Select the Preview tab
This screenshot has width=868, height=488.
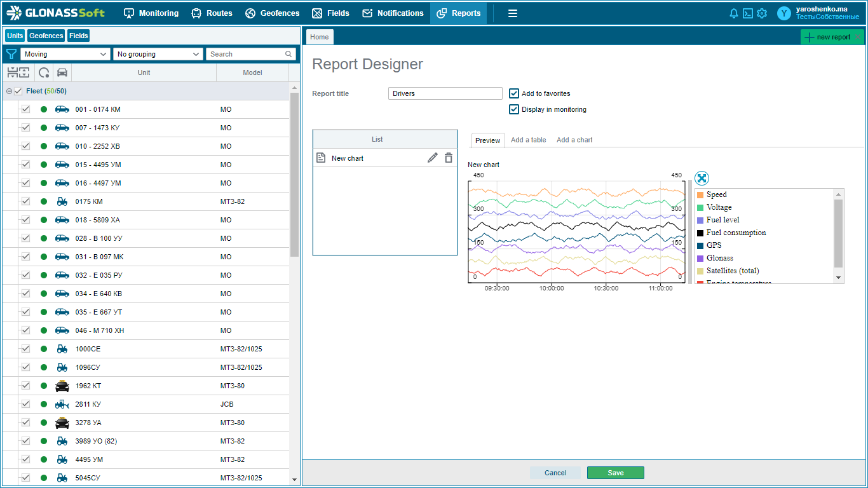(x=488, y=140)
